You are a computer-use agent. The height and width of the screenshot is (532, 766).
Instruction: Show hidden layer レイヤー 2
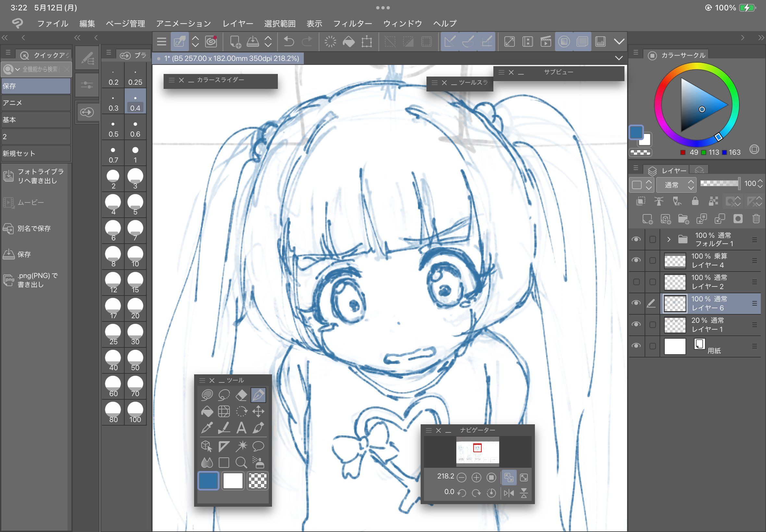(636, 282)
